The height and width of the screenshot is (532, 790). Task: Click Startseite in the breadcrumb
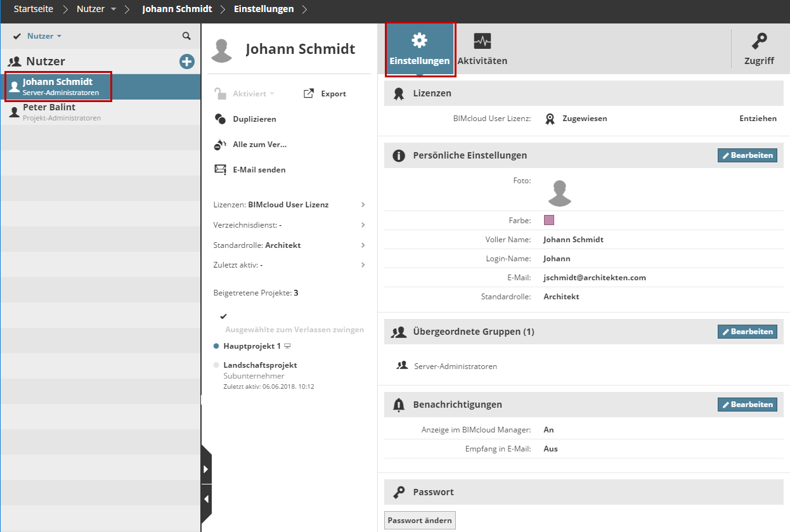click(34, 9)
